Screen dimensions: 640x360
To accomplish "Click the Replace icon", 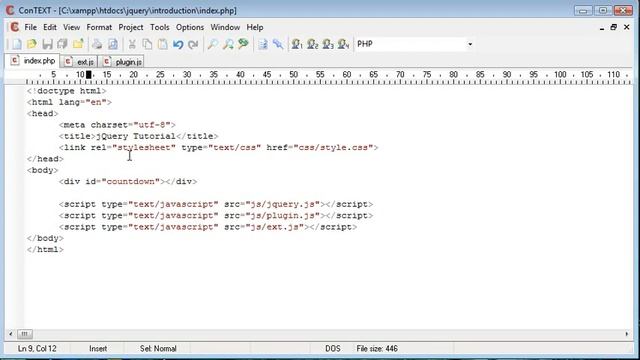I will tap(243, 44).
